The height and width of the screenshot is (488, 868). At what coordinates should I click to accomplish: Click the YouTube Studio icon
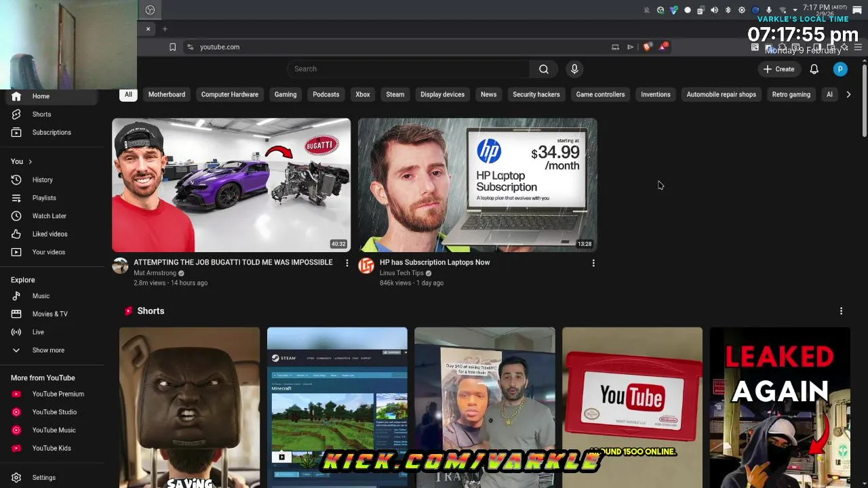coord(16,412)
